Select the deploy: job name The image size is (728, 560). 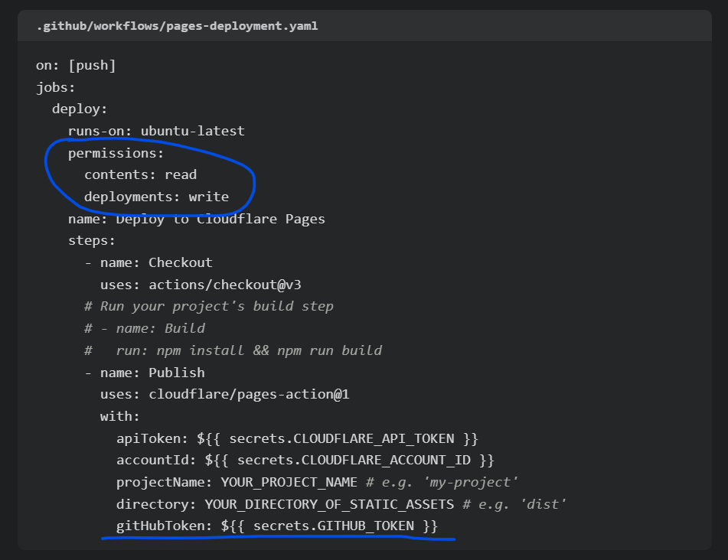[x=80, y=108]
